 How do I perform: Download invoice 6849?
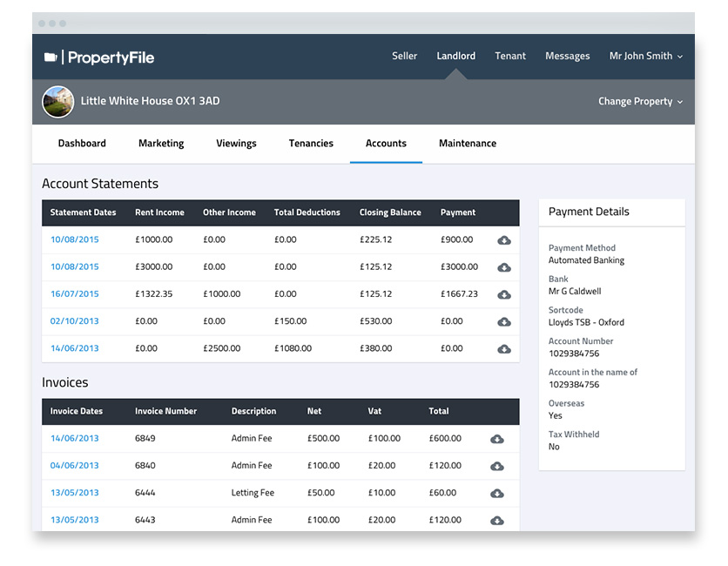point(497,439)
